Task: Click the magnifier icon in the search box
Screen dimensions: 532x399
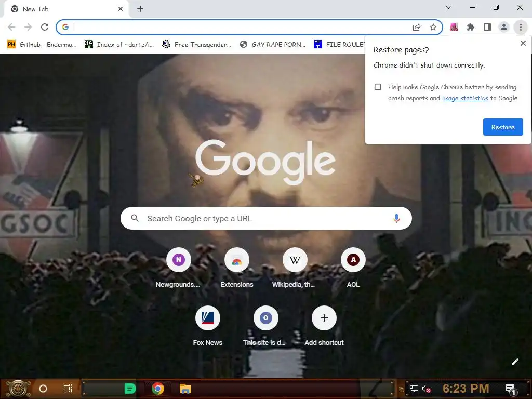Action: pos(135,218)
